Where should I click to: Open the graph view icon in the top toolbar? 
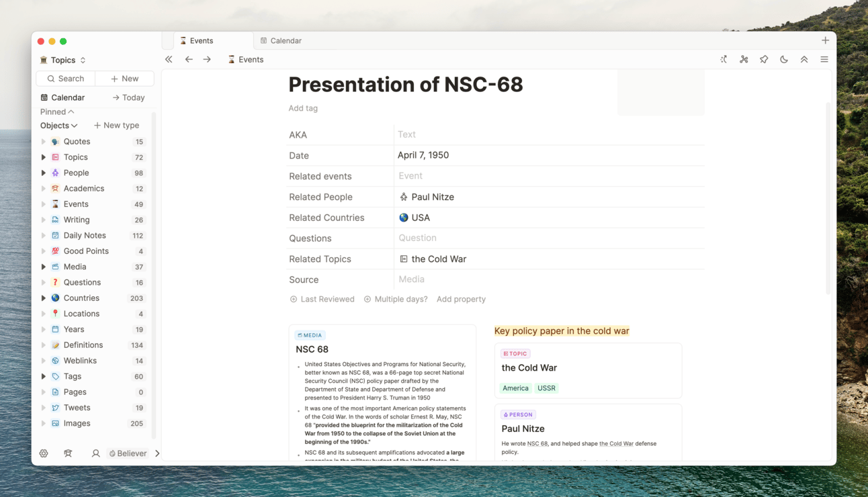744,60
